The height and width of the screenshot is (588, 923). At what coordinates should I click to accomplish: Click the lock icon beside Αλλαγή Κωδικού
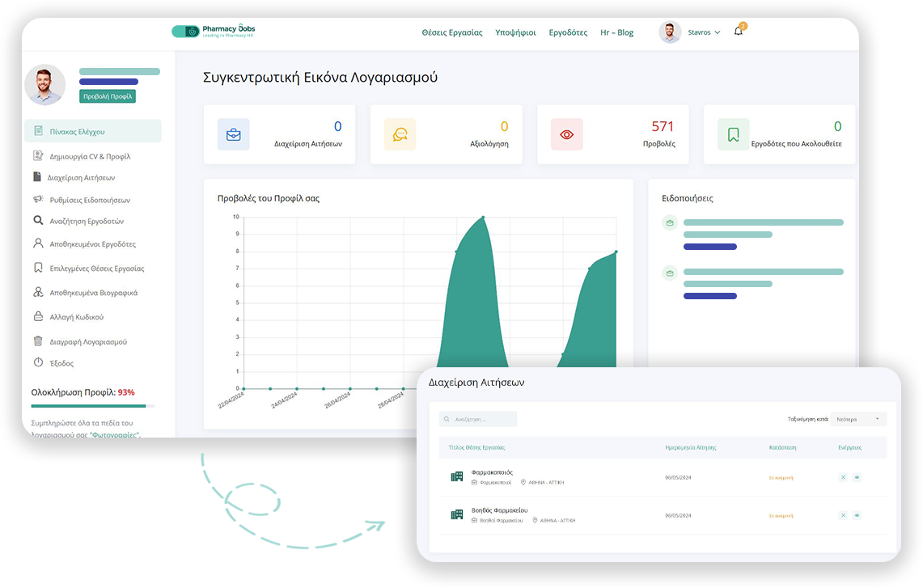(38, 316)
